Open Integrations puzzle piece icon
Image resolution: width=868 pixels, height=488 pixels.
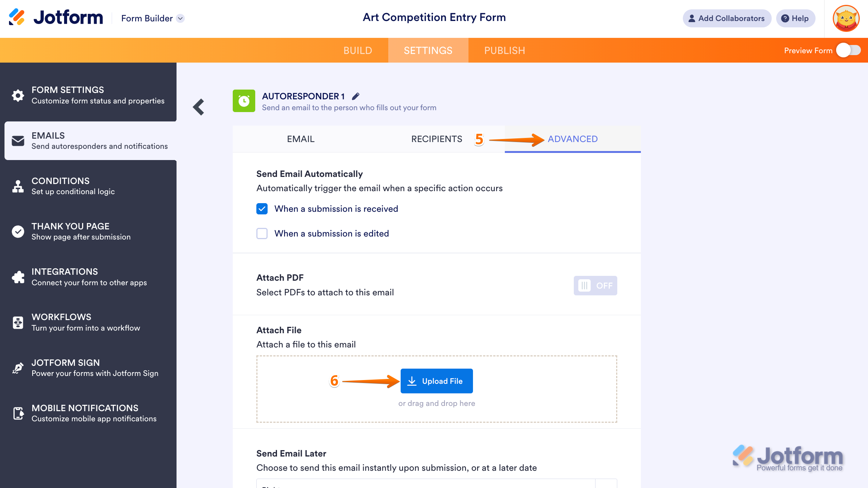coord(18,277)
